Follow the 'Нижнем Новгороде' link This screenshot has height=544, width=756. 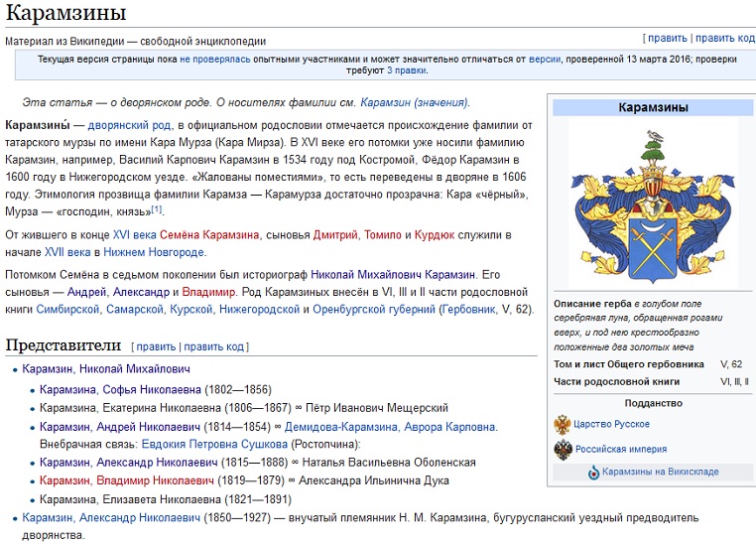(154, 252)
